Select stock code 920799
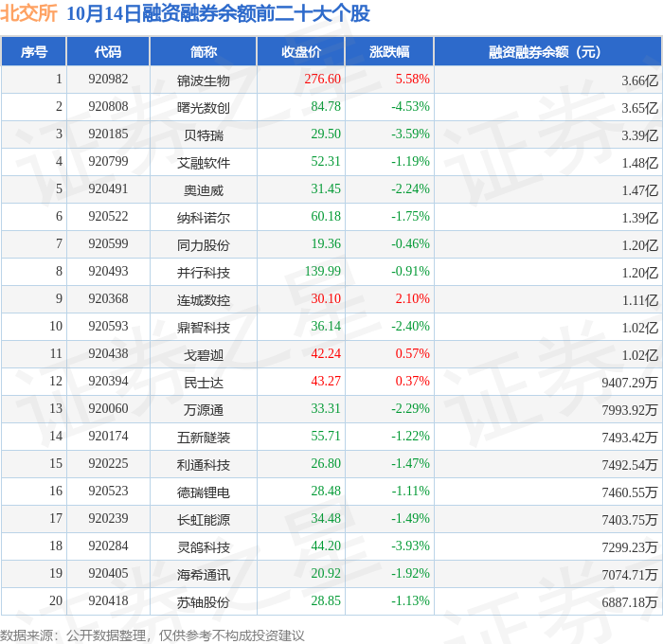The image size is (663, 644). 108,162
